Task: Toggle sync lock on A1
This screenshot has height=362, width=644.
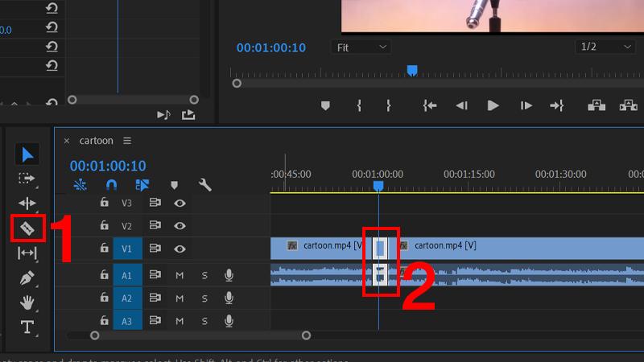Action: pyautogui.click(x=155, y=274)
